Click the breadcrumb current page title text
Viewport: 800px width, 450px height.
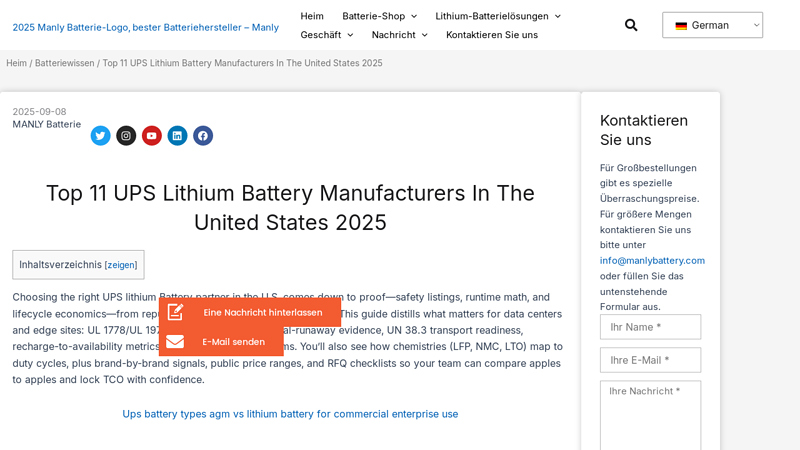pos(242,63)
